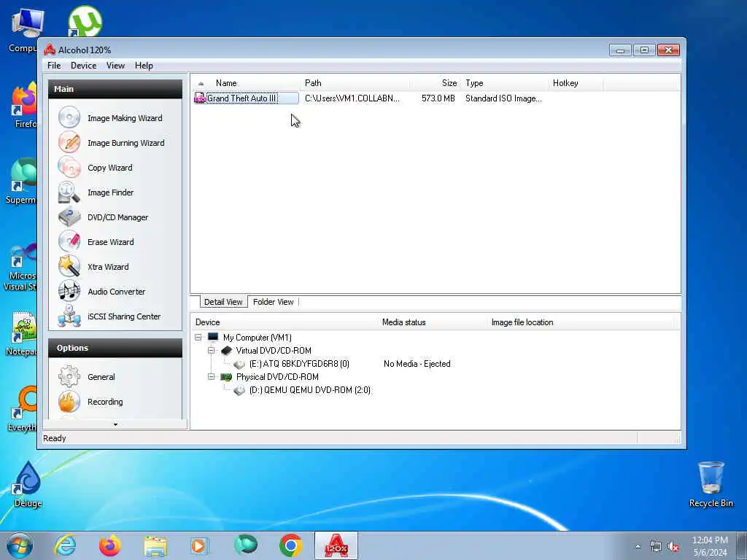747x560 pixels.
Task: Open the Recycle Bin desktop icon
Action: click(711, 484)
